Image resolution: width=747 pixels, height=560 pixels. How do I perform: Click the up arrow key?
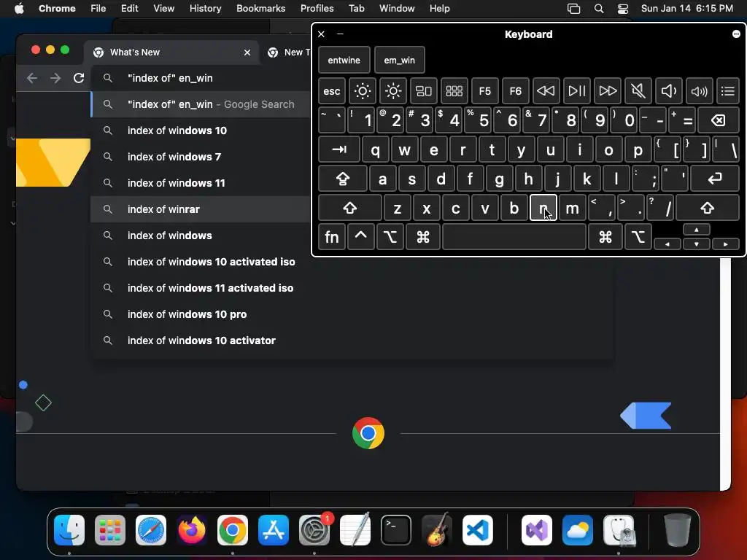click(x=697, y=230)
